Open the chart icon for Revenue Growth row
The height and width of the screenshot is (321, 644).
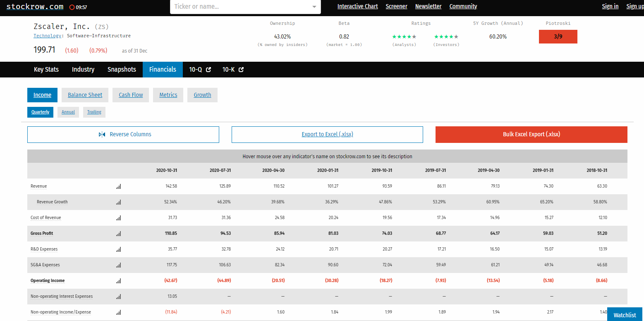119,202
